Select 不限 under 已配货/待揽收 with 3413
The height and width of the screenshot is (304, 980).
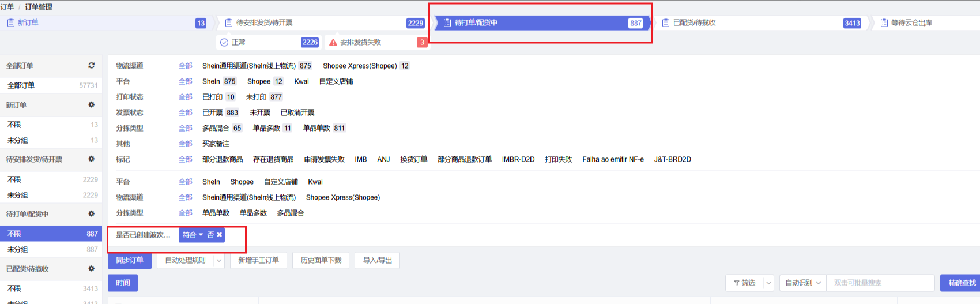pos(51,288)
